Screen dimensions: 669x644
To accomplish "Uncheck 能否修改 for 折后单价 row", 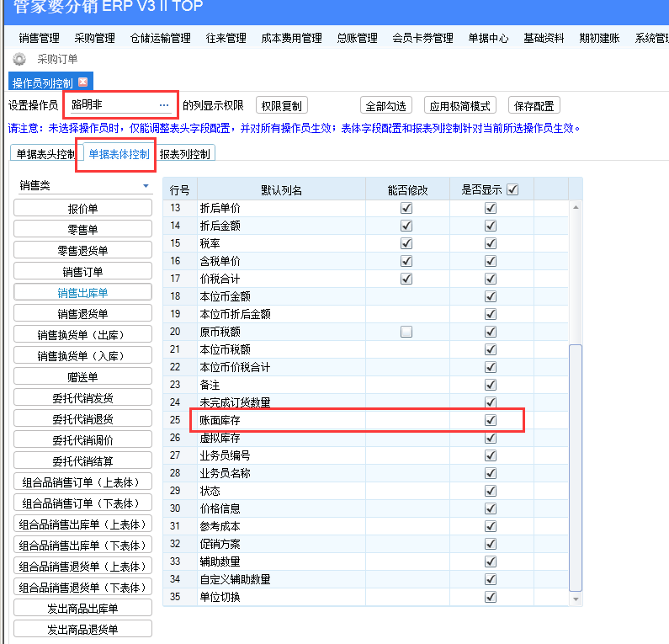I will click(406, 208).
